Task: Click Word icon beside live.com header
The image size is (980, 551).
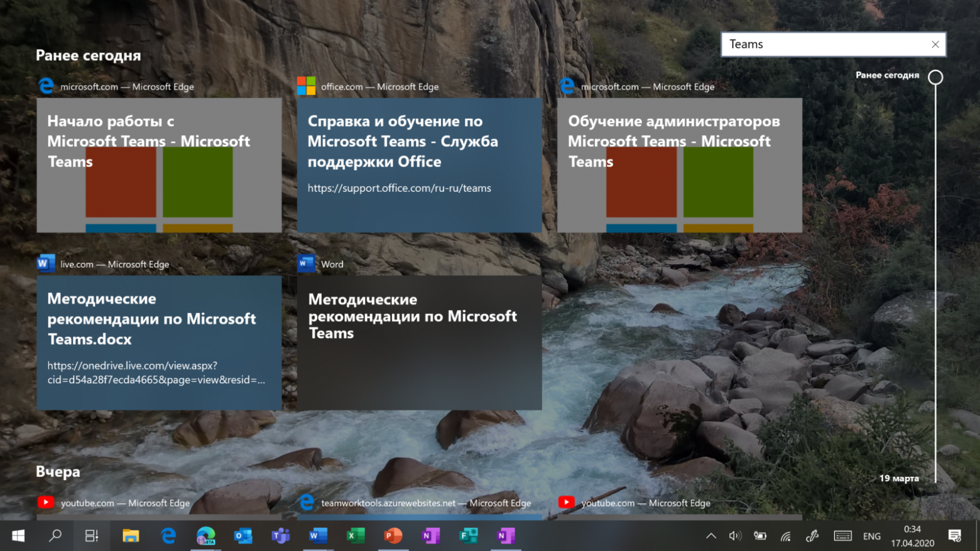Action: pyautogui.click(x=46, y=264)
